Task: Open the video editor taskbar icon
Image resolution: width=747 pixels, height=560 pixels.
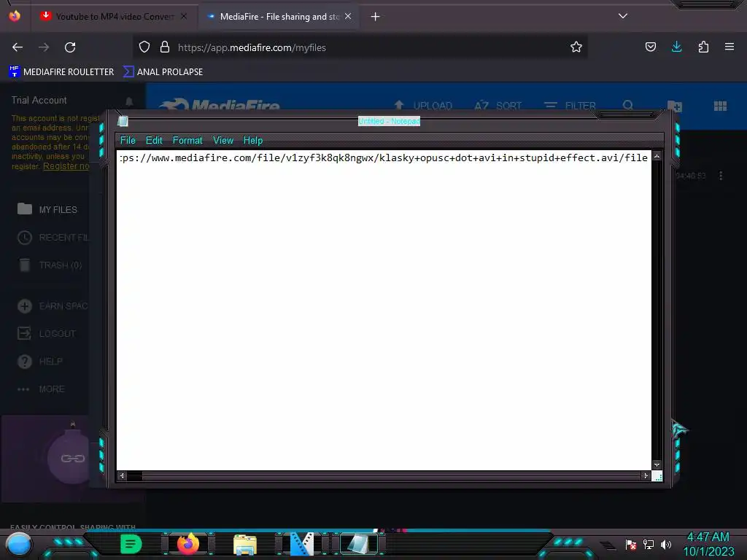Action: click(302, 544)
